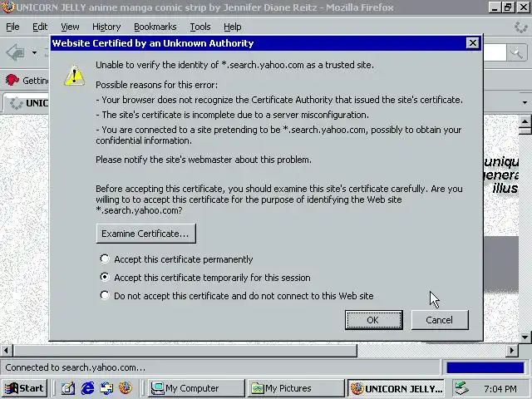Image resolution: width=532 pixels, height=399 pixels.
Task: Open the Windows Start menu
Action: tap(24, 388)
